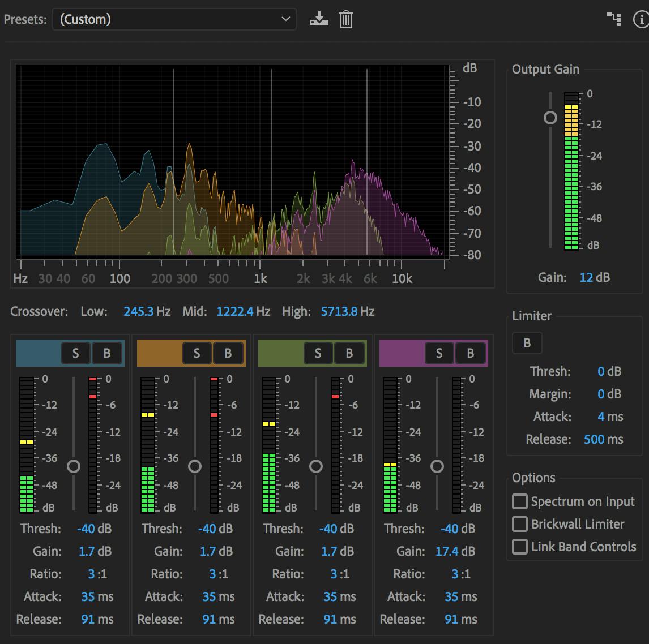The height and width of the screenshot is (644, 649).
Task: Solo the orange low-mid band
Action: [x=197, y=353]
